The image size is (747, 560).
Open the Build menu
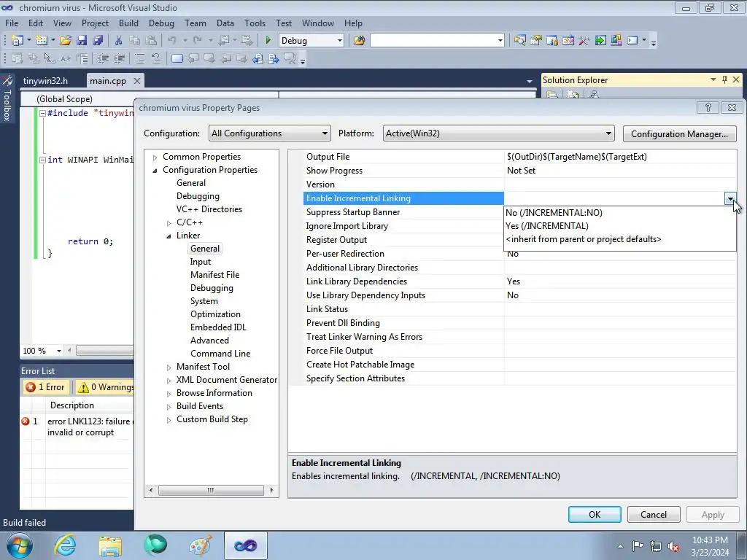pos(128,23)
